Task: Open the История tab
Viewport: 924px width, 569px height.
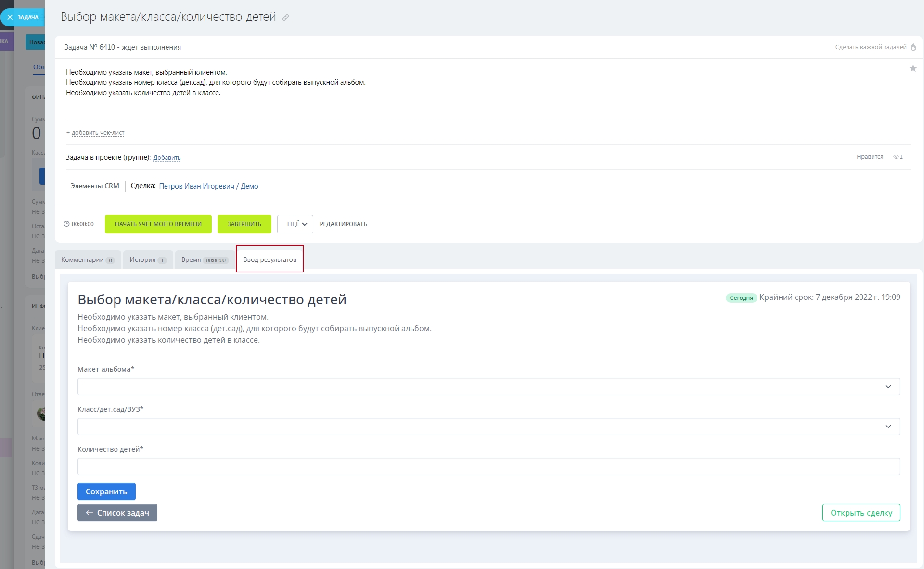Action: [x=147, y=260]
